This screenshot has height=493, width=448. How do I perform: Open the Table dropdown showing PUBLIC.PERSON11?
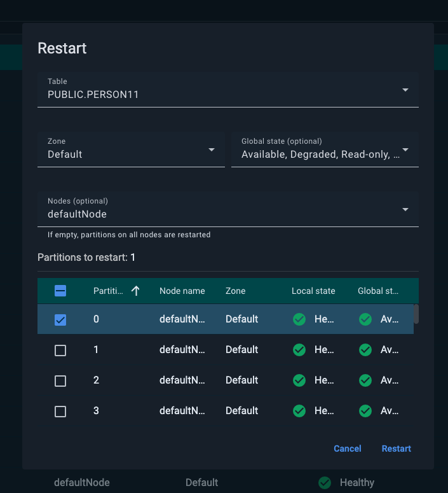tap(227, 90)
